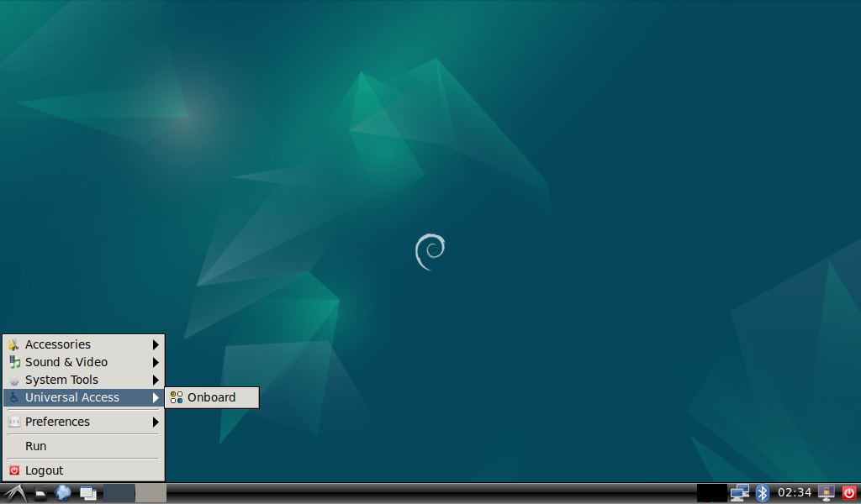
Task: Click the red power icon in taskbar
Action: [x=849, y=492]
